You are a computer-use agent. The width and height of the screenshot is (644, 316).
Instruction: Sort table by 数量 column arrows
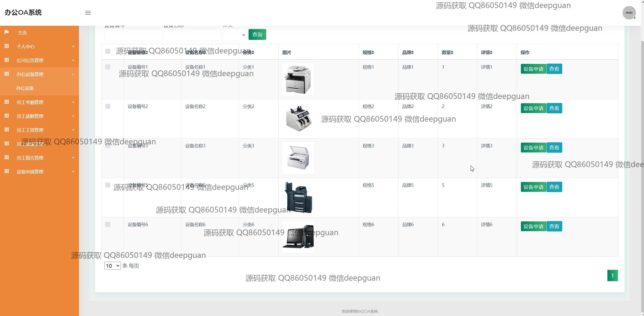[x=452, y=52]
